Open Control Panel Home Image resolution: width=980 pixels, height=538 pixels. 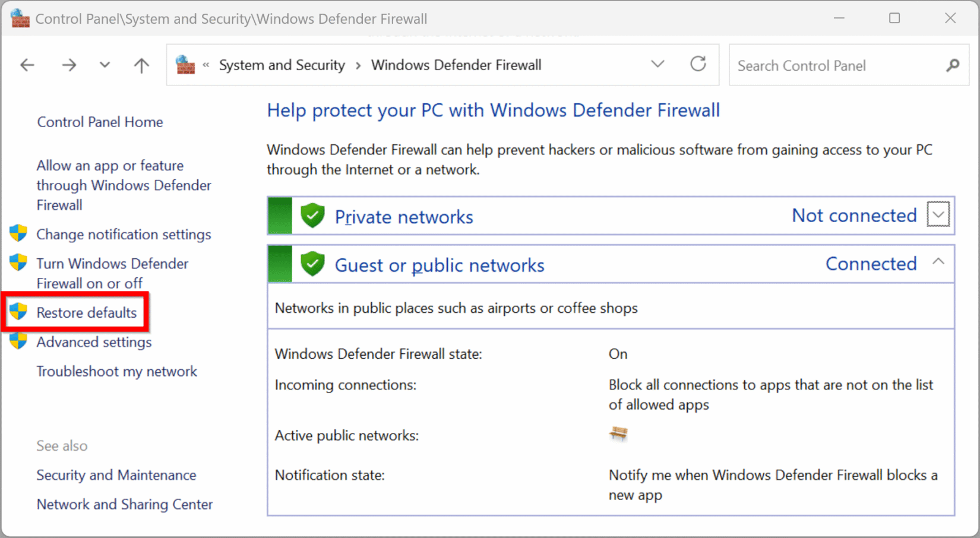pos(99,122)
